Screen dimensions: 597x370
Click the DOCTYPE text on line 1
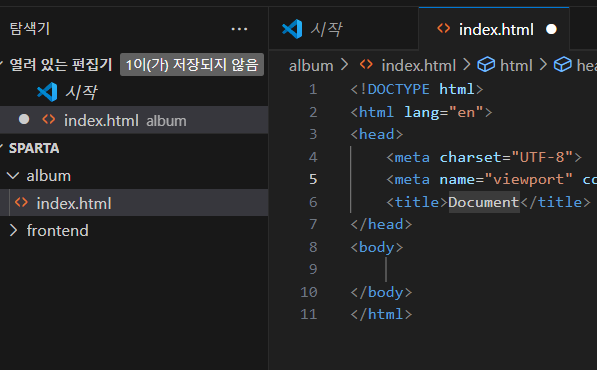[x=398, y=89]
